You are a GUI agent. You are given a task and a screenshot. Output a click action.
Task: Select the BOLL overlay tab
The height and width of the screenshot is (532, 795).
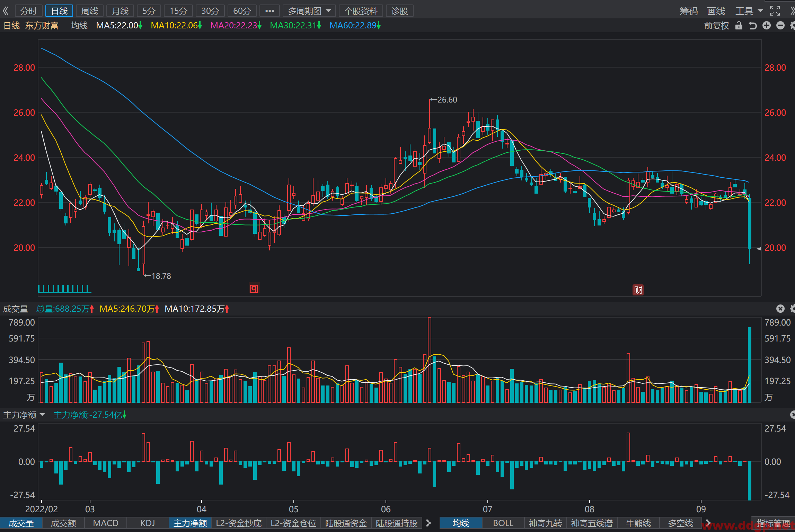pos(503,523)
